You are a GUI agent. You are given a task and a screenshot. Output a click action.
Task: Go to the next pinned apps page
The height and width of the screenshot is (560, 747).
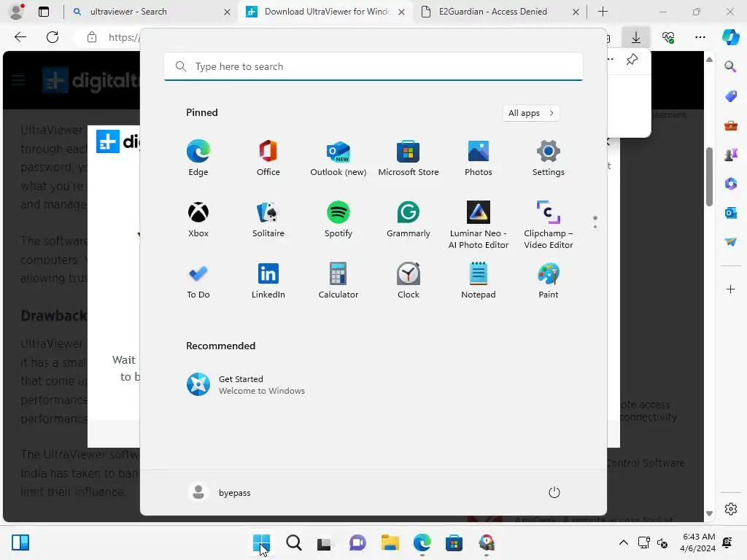pos(595,227)
